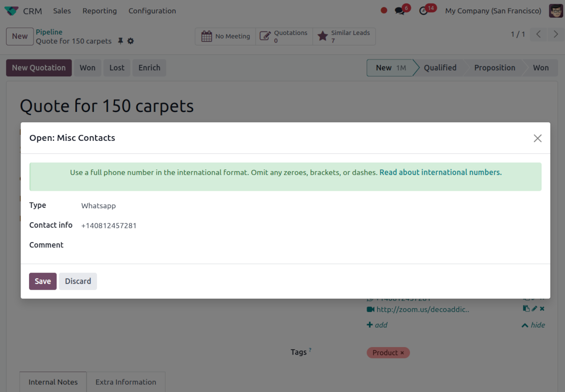Delete the zoom contact entry
This screenshot has width=565, height=392.
point(542,309)
